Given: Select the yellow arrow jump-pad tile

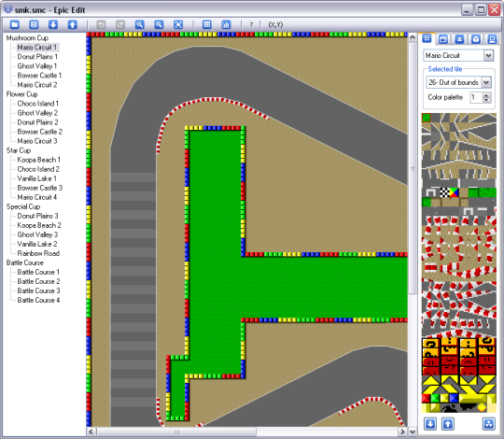Looking at the screenshot, I should pyautogui.click(x=430, y=380).
